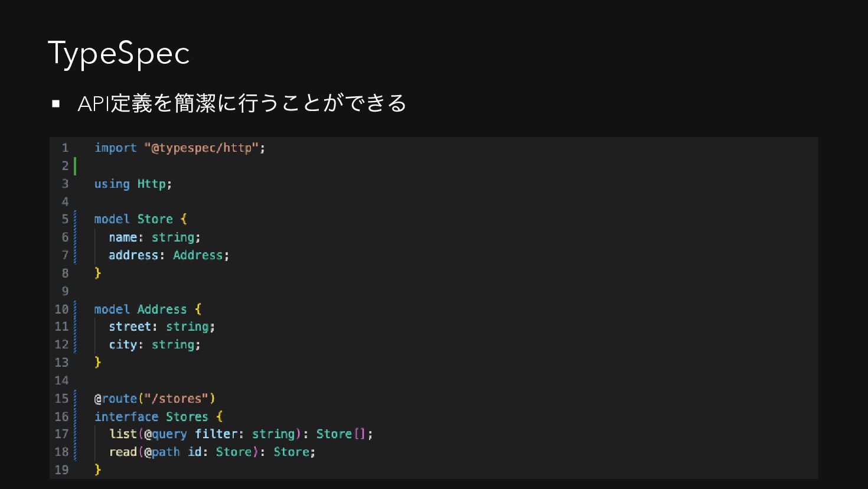
Task: Click line number 2 in the gutter
Action: pos(65,166)
